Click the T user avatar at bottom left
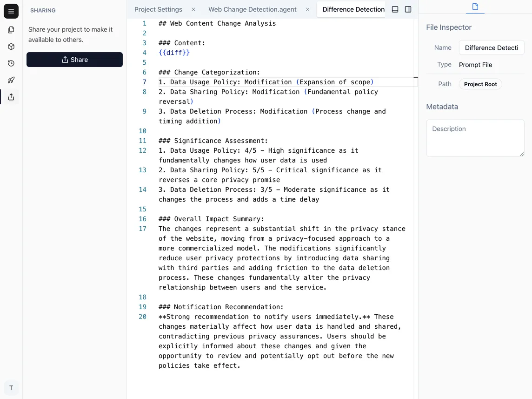 [11, 388]
